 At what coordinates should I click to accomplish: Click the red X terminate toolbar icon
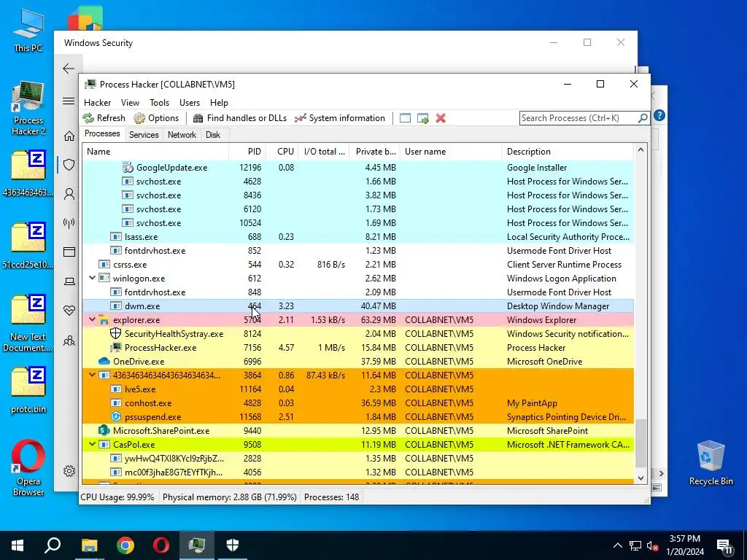click(x=441, y=118)
